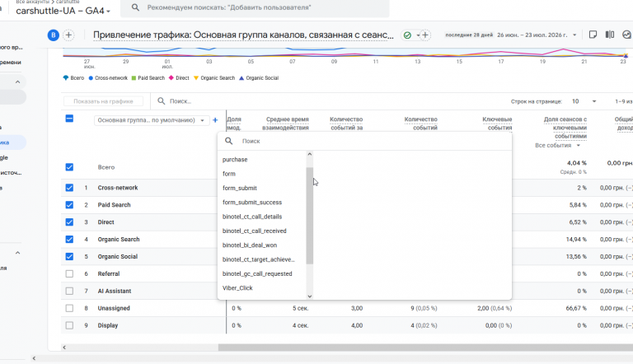The width and height of the screenshot is (633, 364).
Task: Open the share report icon
Action: click(593, 35)
